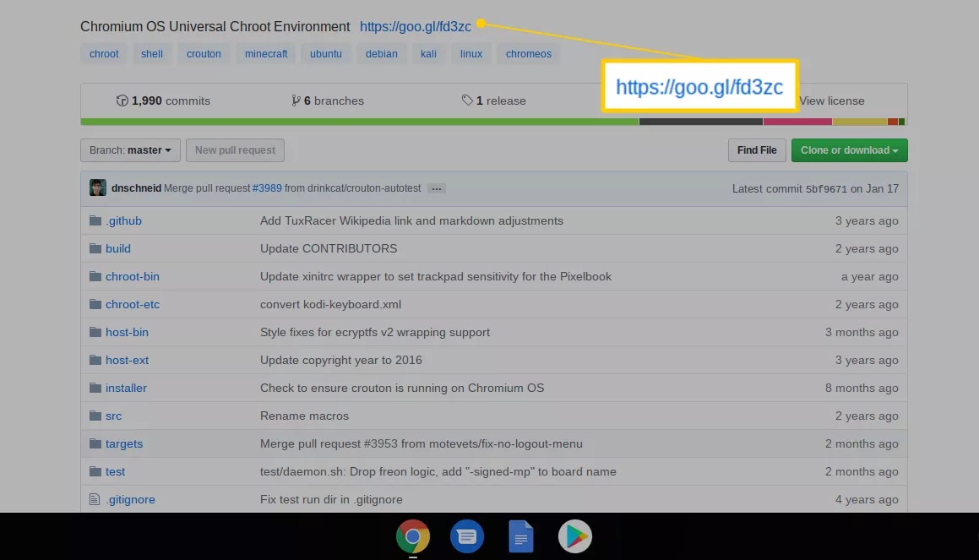979x560 pixels.
Task: Launch the Messages app from the shelf
Action: [466, 536]
